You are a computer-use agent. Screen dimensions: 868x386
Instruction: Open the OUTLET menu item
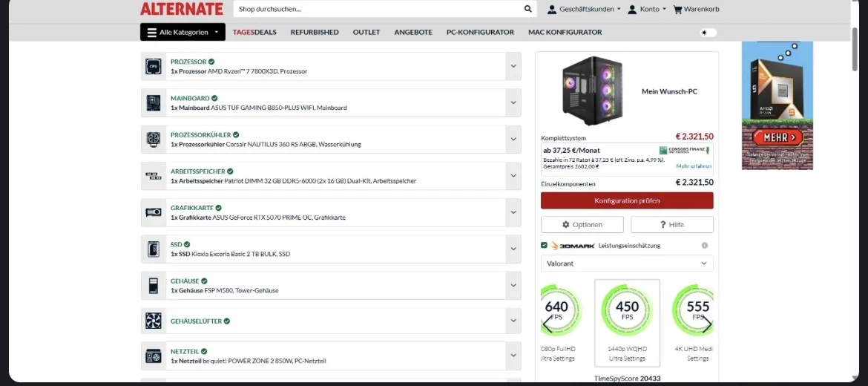pyautogui.click(x=366, y=32)
